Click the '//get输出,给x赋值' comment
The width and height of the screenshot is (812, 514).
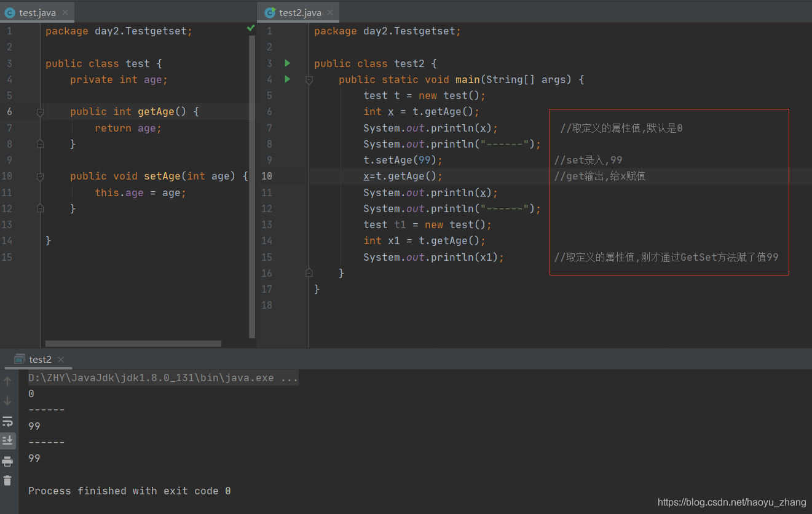599,176
